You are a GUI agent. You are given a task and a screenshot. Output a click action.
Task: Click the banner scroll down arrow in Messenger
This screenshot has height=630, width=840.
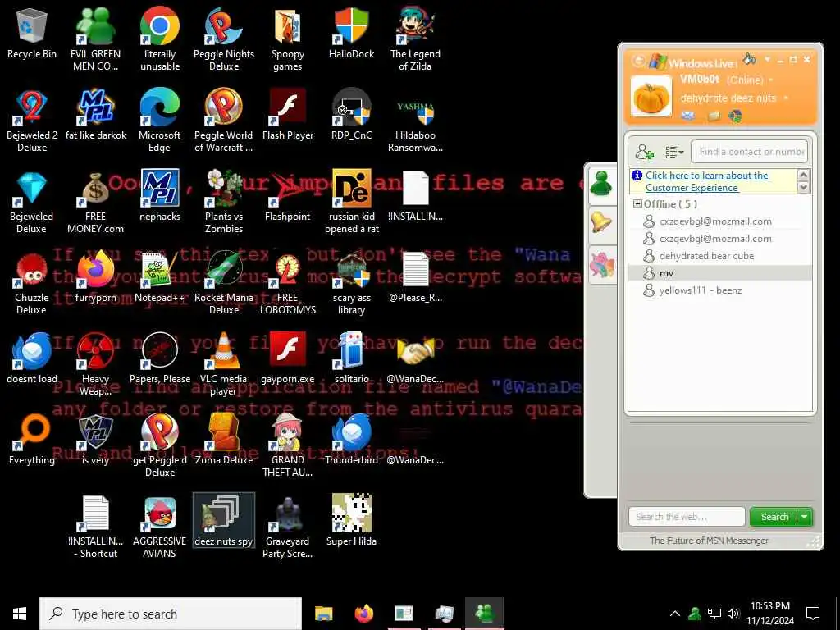coord(804,188)
